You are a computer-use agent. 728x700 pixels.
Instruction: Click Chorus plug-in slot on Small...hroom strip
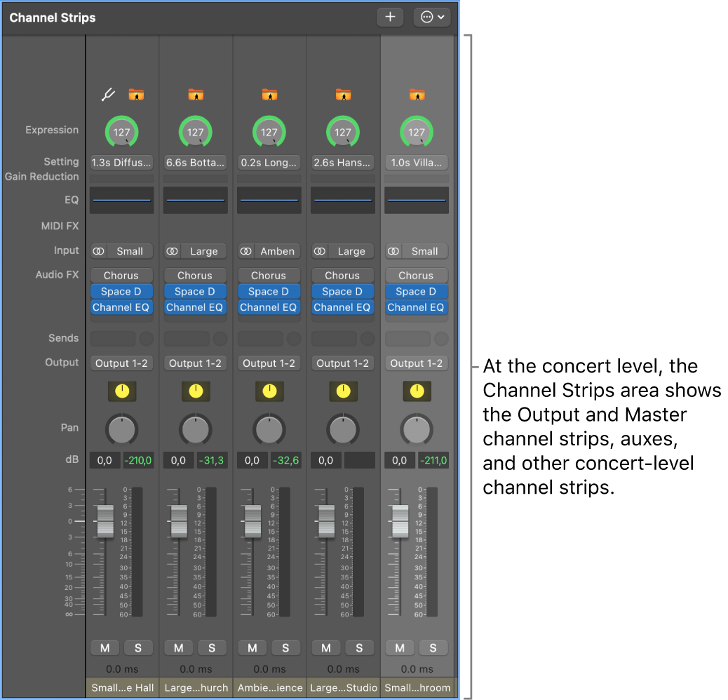pos(416,275)
